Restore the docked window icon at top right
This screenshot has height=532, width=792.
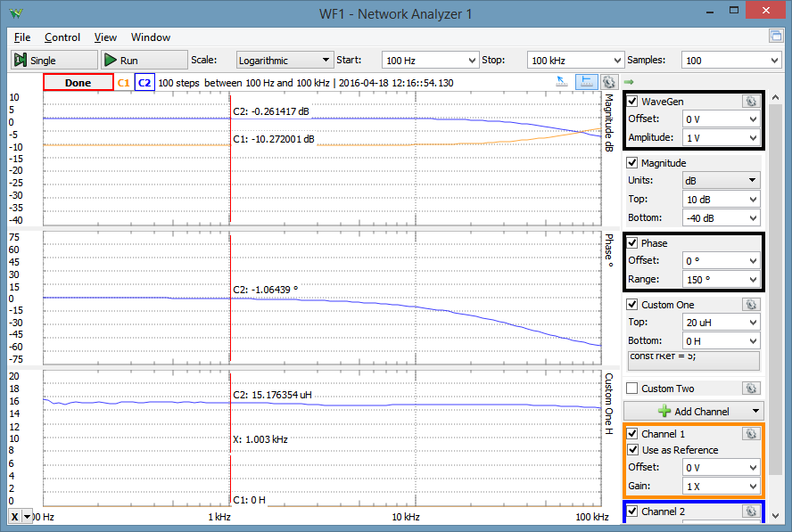tap(776, 37)
